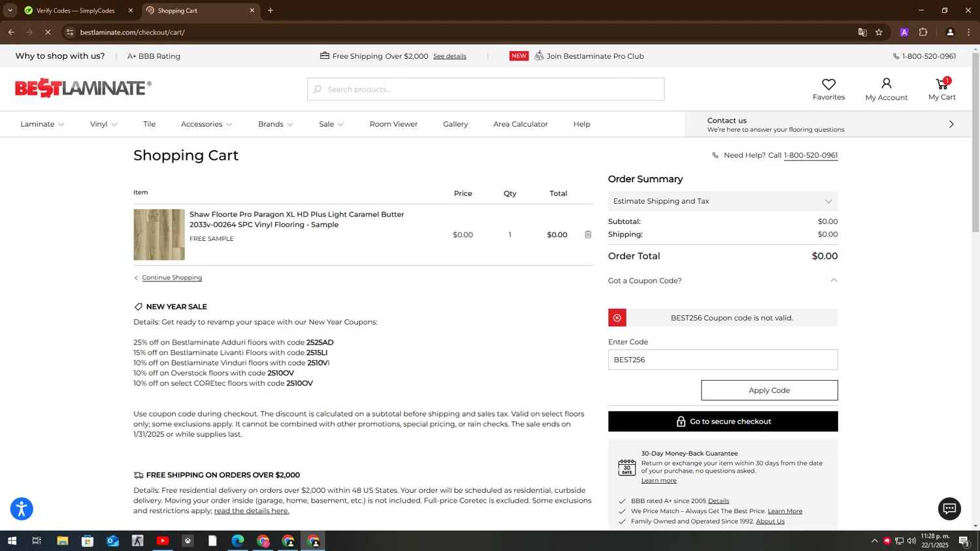Open Windows Start menu
Viewport: 980px width, 551px height.
12,541
